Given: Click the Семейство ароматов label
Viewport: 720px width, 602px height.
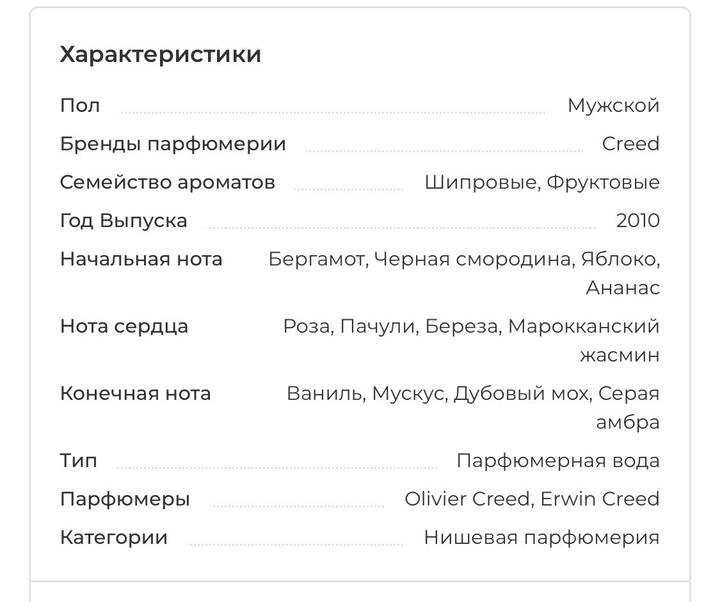Looking at the screenshot, I should click(x=167, y=183).
